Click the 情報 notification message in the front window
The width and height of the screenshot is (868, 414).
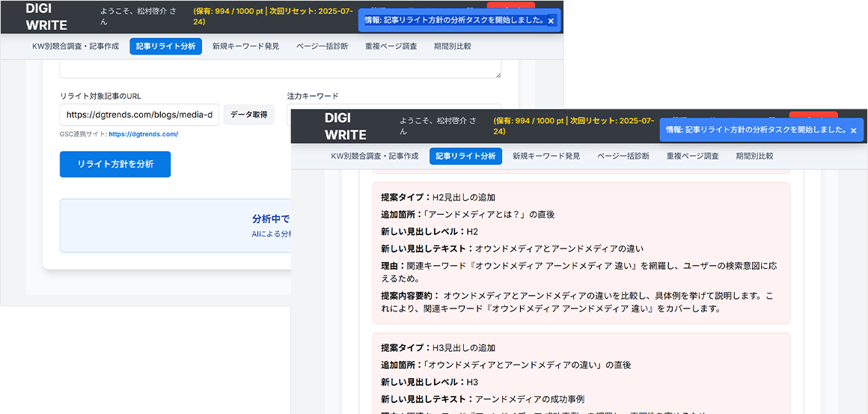coord(756,130)
